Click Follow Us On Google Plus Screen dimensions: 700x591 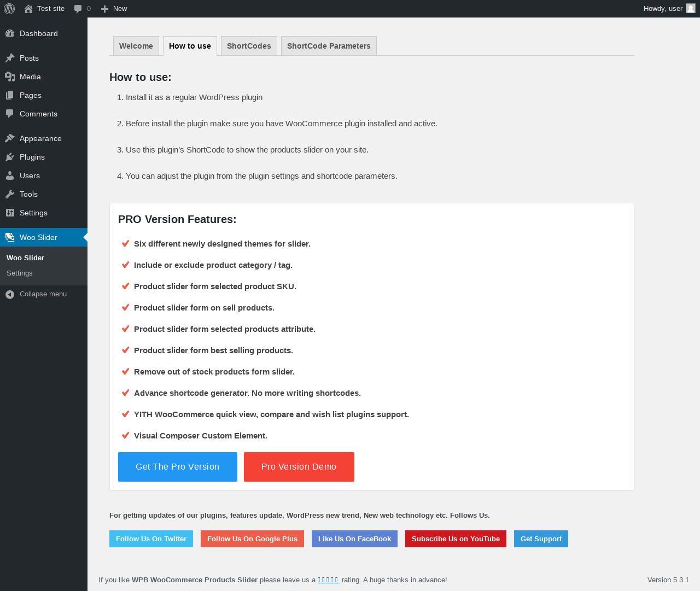click(x=252, y=539)
